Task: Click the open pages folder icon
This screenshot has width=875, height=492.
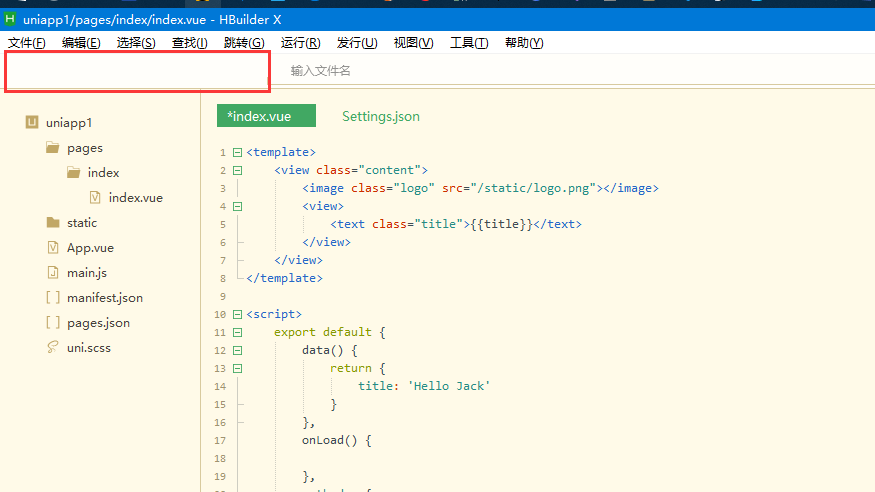Action: tap(52, 148)
